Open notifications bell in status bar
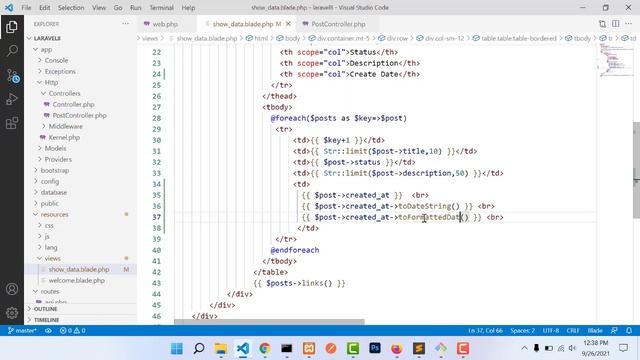The height and width of the screenshot is (360, 640). pyautogui.click(x=629, y=331)
